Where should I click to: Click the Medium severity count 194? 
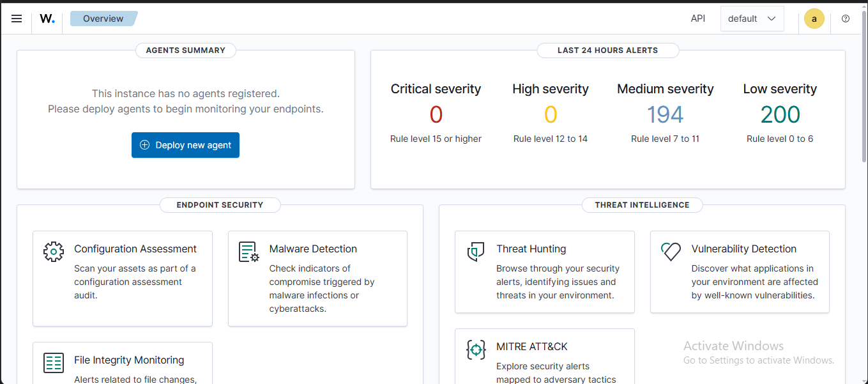click(666, 114)
